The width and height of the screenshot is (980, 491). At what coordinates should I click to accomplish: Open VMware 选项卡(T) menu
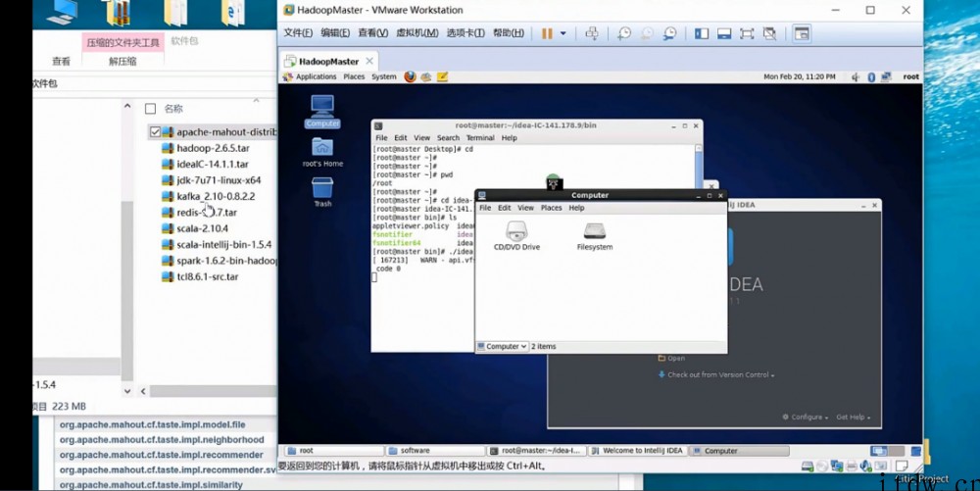click(465, 33)
